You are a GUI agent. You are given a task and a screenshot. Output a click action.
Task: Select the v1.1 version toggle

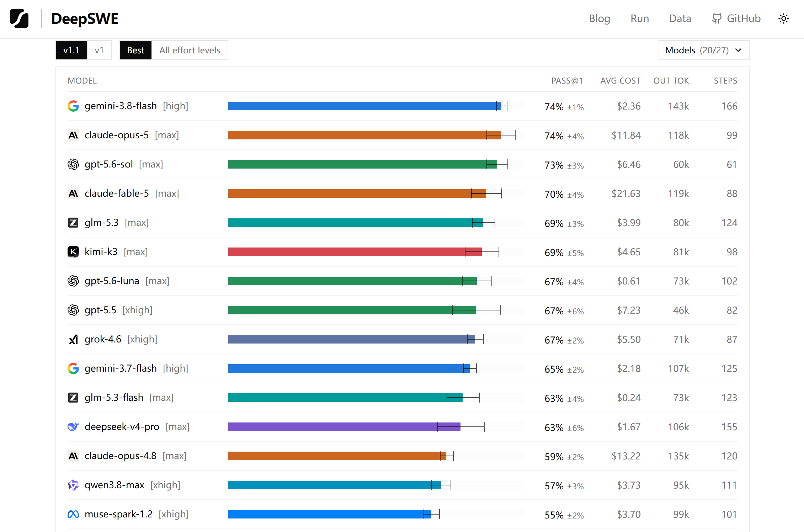coord(71,50)
